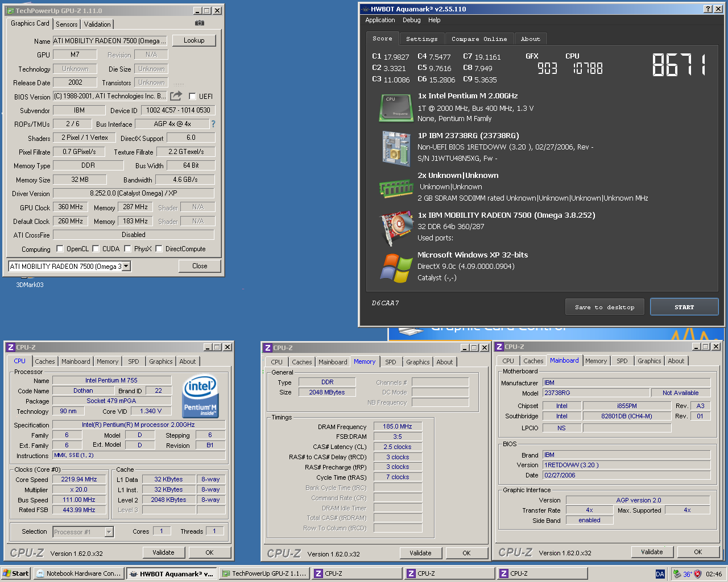Click the CPU chip icon in Aquamark
Viewport: 728px width, 582px height.
click(396, 108)
